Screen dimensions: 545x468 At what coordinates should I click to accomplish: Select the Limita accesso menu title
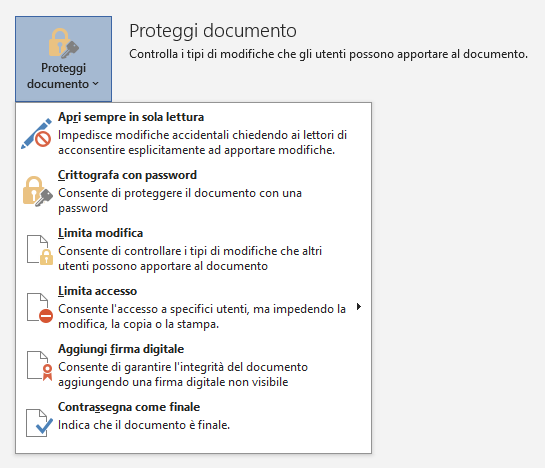pos(97,291)
